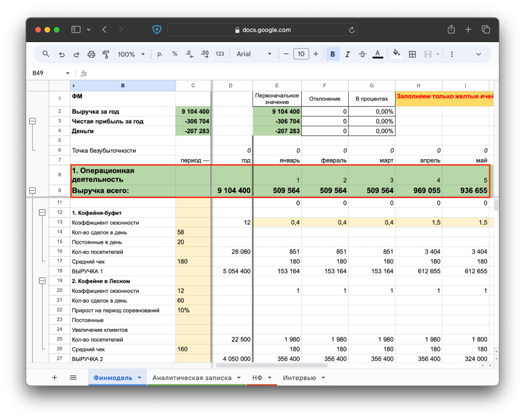Collapse the Кофейня-буфет row group
The height and width of the screenshot is (420, 525).
[42, 213]
